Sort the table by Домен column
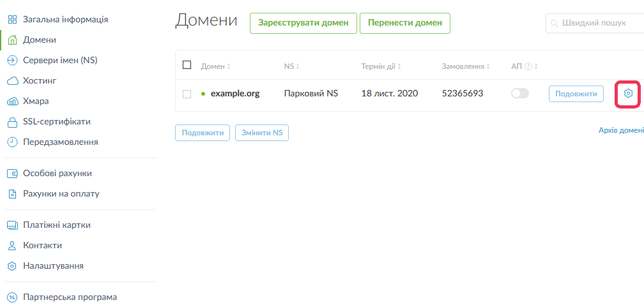The width and height of the screenshot is (644, 307). [215, 66]
